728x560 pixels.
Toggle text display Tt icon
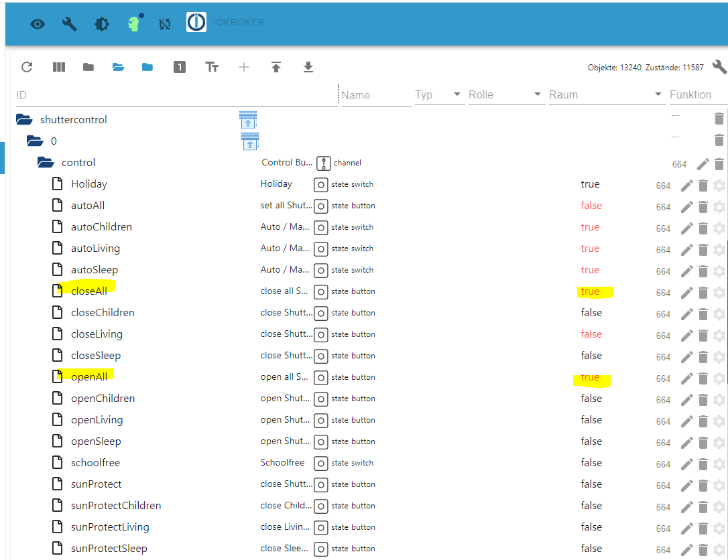[x=212, y=67]
